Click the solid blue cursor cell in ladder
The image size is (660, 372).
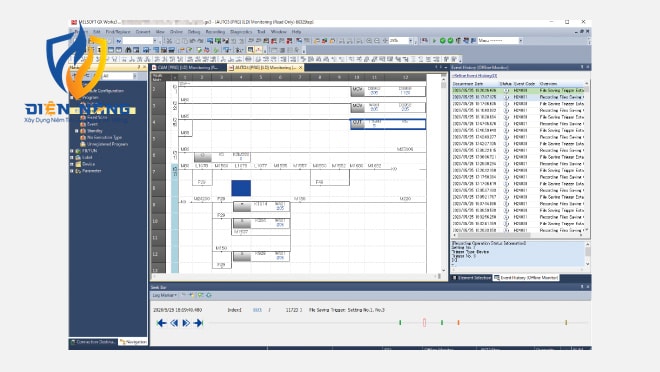pos(241,188)
